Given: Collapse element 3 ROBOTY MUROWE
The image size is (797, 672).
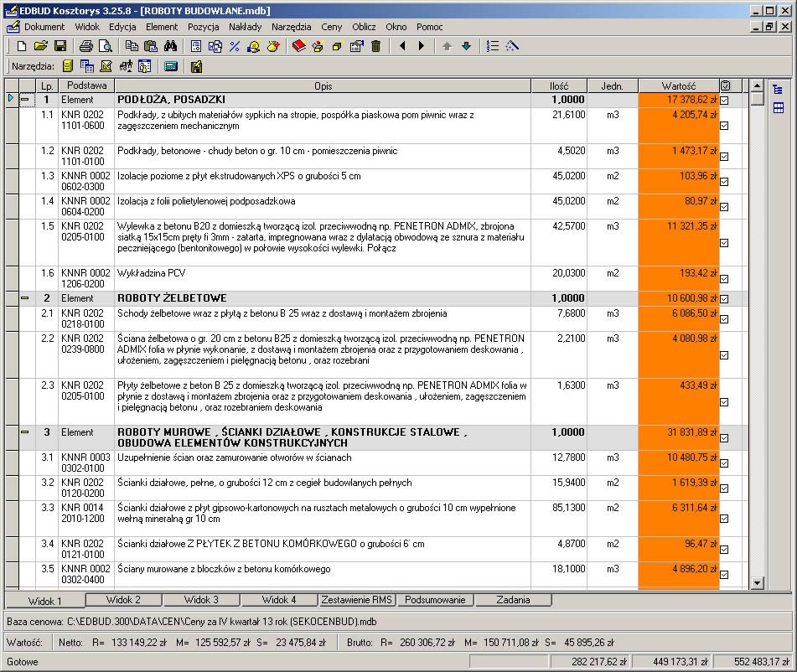Looking at the screenshot, I should (x=25, y=432).
